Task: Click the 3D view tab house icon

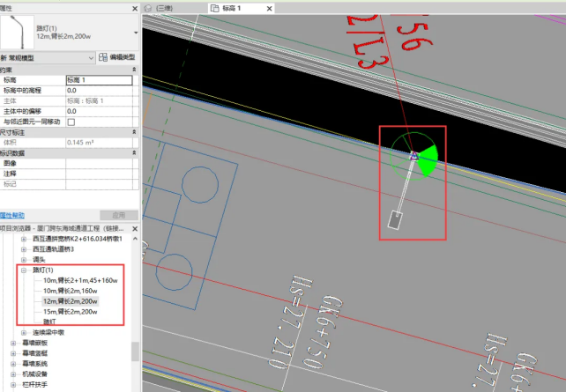Action: click(149, 7)
